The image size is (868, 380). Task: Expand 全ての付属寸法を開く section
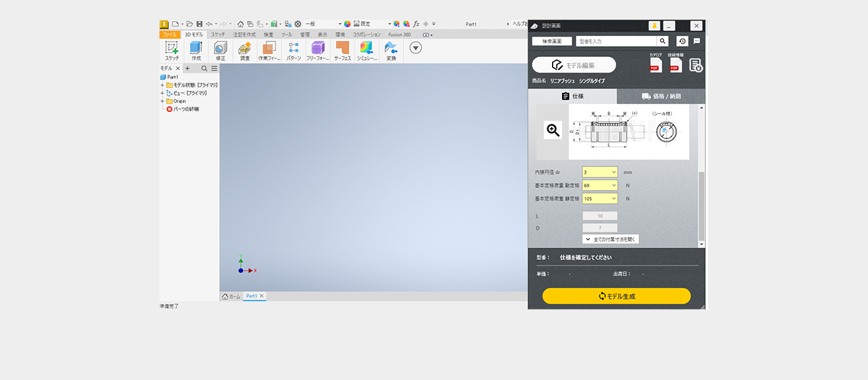[x=610, y=240]
